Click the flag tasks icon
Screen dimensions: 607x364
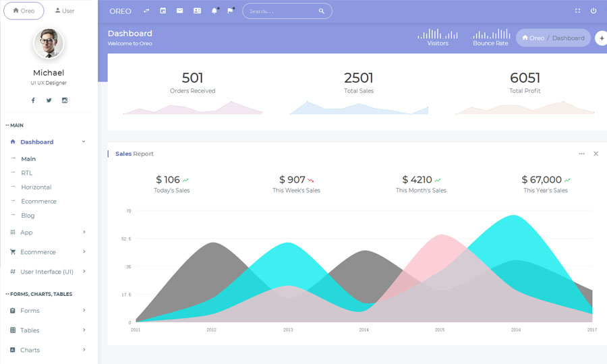(x=231, y=11)
